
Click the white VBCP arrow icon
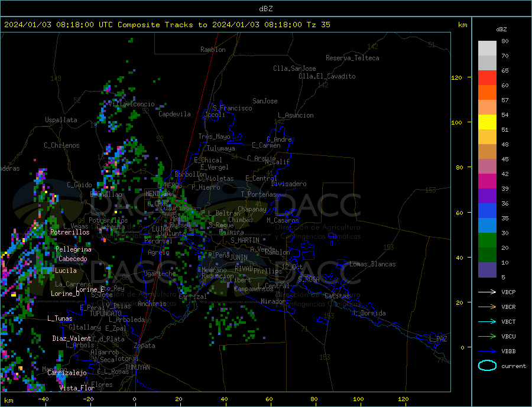488,292
